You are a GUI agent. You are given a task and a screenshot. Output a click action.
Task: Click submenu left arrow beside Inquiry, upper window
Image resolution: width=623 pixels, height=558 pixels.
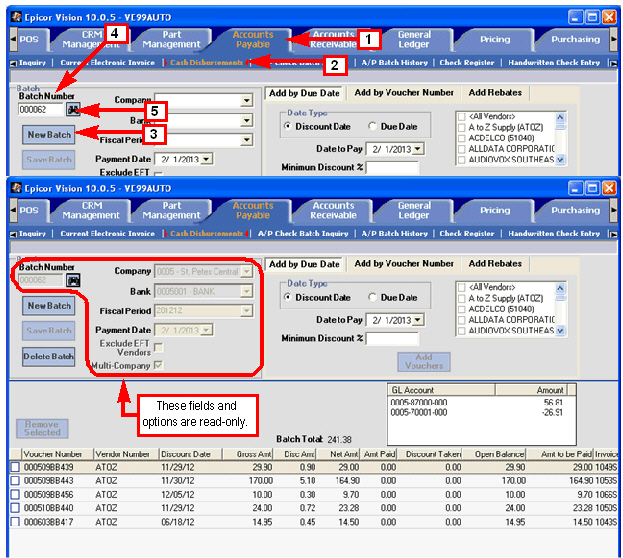(14, 63)
